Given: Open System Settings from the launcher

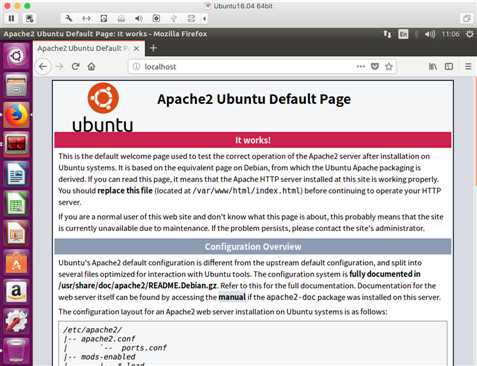Looking at the screenshot, I should [x=16, y=321].
